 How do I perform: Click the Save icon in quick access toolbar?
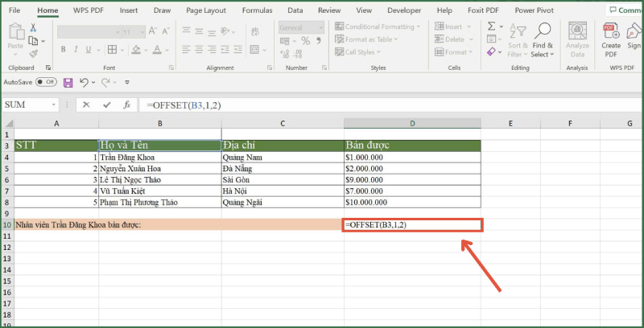coord(68,83)
